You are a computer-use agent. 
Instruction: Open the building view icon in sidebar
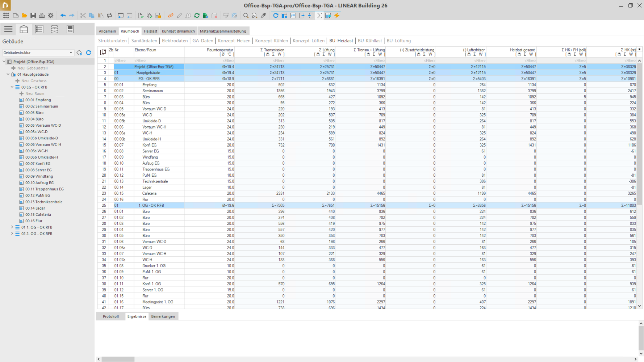[x=24, y=29]
